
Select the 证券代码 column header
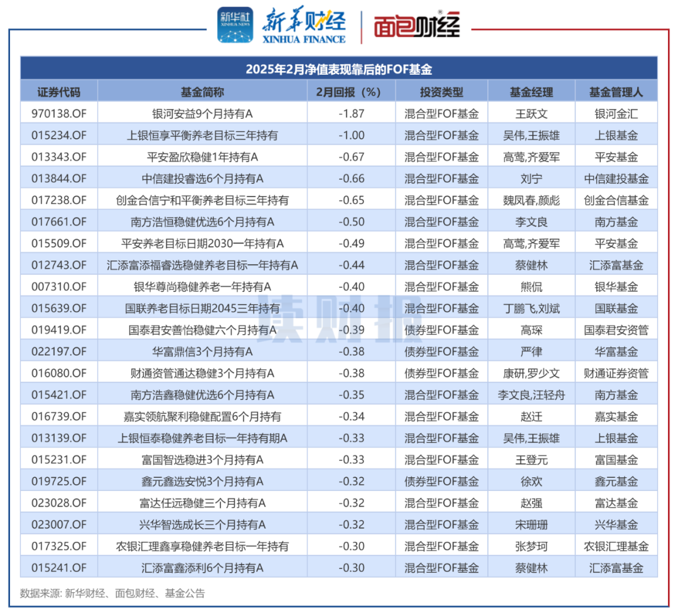(x=58, y=92)
